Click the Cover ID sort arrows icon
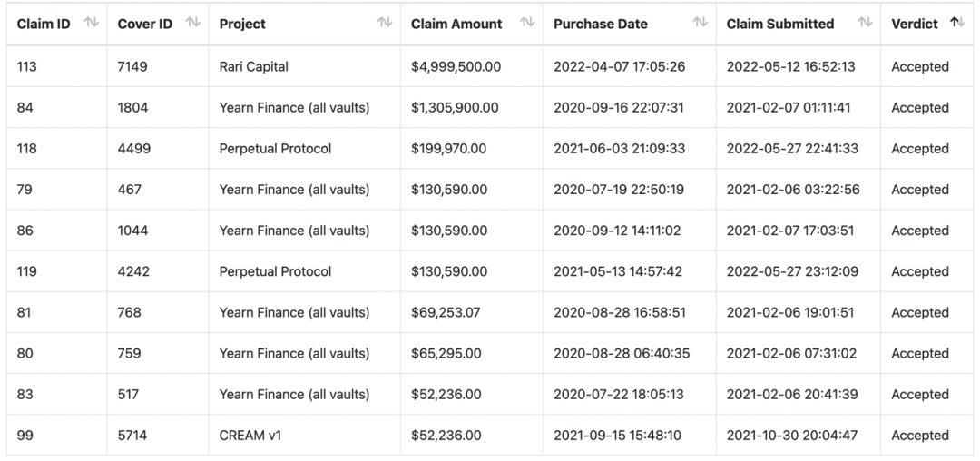 pos(192,23)
